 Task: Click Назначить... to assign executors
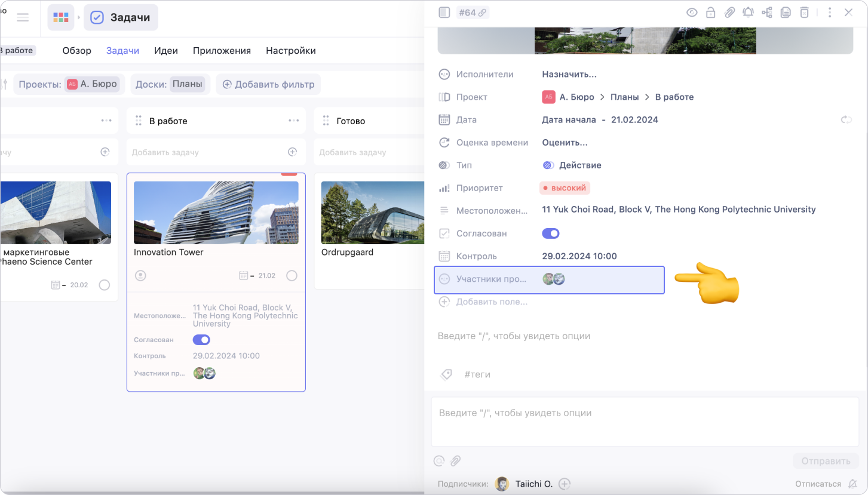pyautogui.click(x=569, y=74)
